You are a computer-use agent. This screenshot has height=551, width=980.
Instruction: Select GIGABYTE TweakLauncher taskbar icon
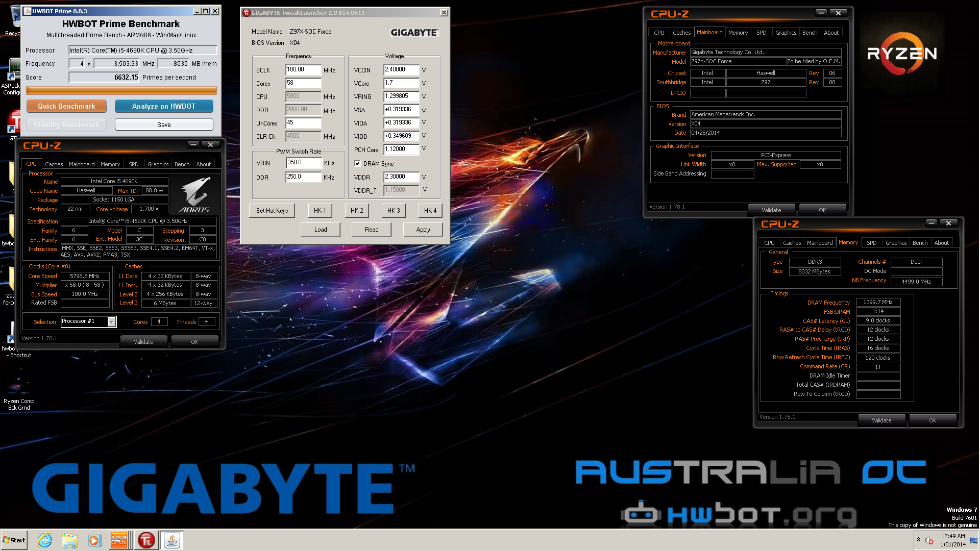click(146, 540)
